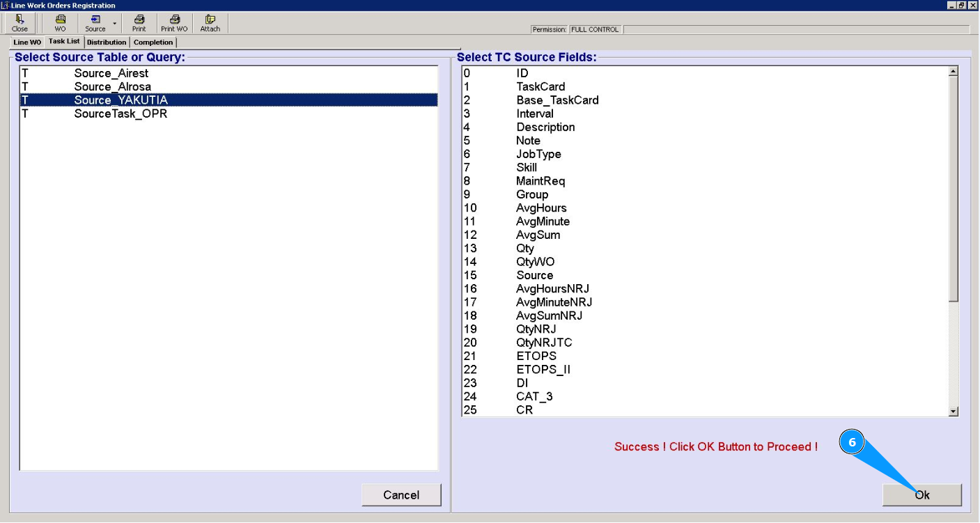Select the MaintReq source field
The height and width of the screenshot is (523, 980).
click(x=704, y=181)
